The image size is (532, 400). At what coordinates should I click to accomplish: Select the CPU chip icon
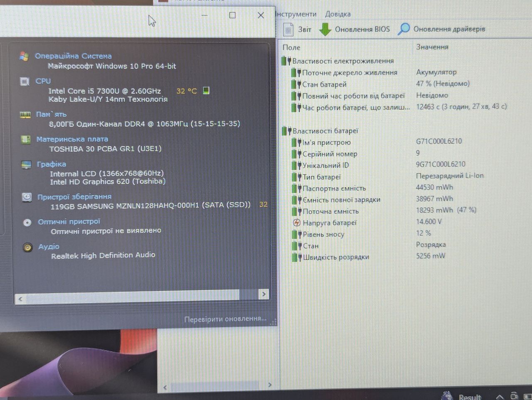click(25, 81)
